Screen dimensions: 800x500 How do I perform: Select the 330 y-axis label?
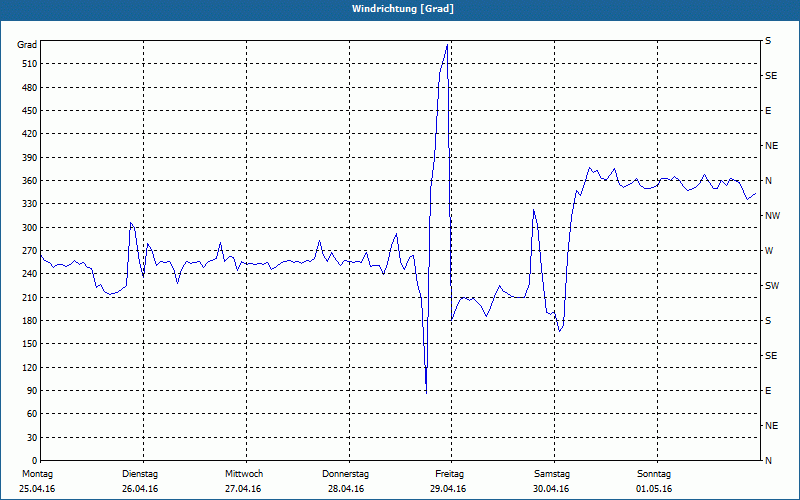coord(29,204)
